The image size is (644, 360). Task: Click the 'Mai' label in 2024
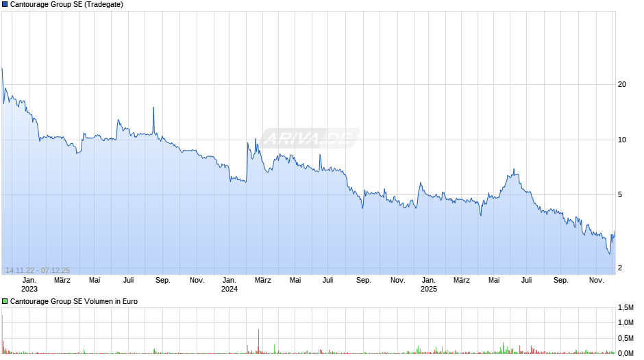(x=295, y=281)
